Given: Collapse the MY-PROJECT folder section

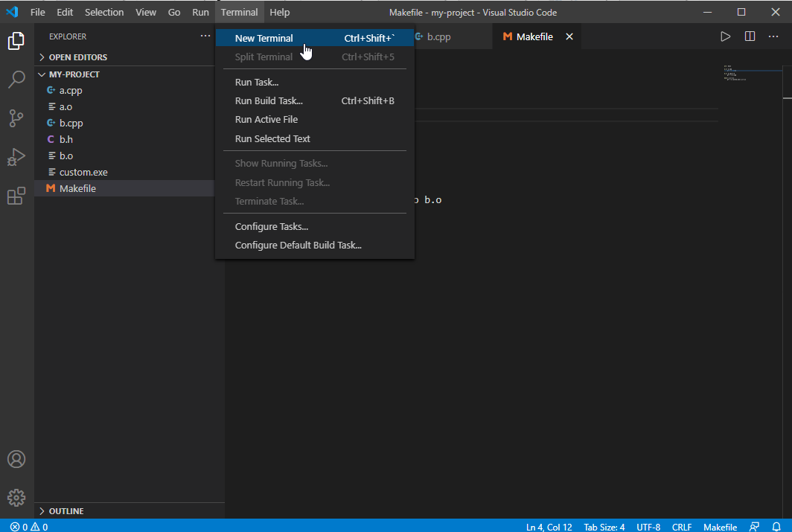Looking at the screenshot, I should pos(74,74).
